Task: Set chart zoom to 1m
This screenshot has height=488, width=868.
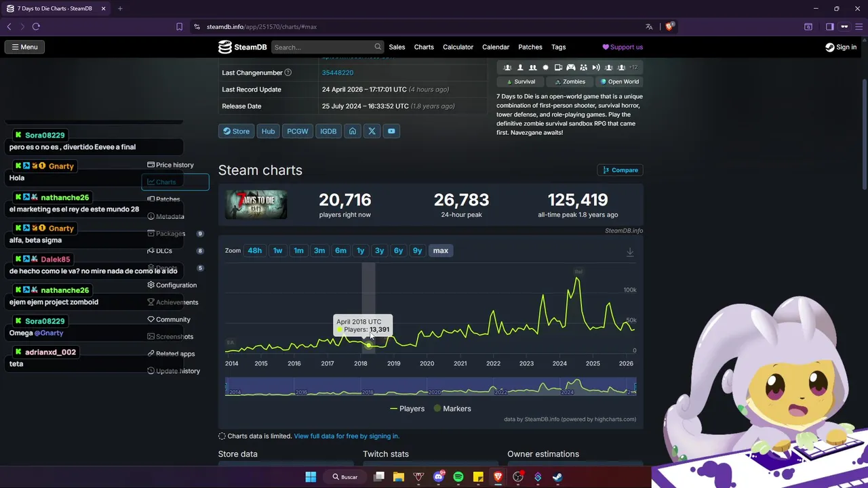Action: pos(298,251)
